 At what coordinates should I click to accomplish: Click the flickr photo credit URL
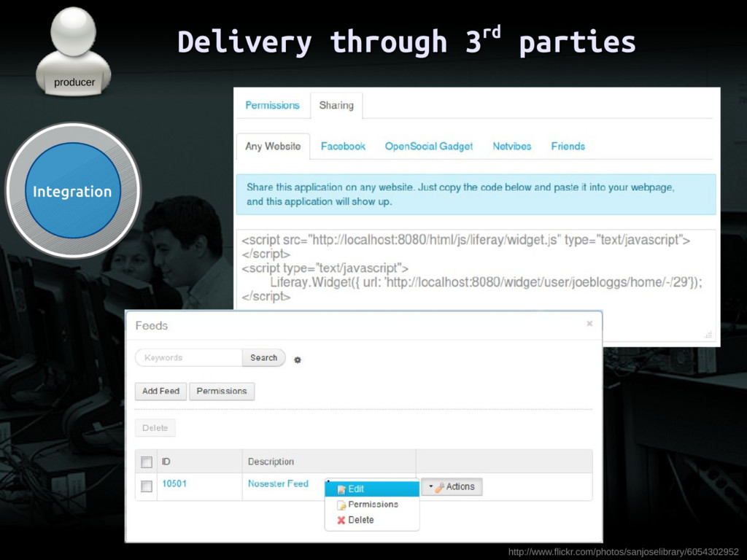[623, 552]
